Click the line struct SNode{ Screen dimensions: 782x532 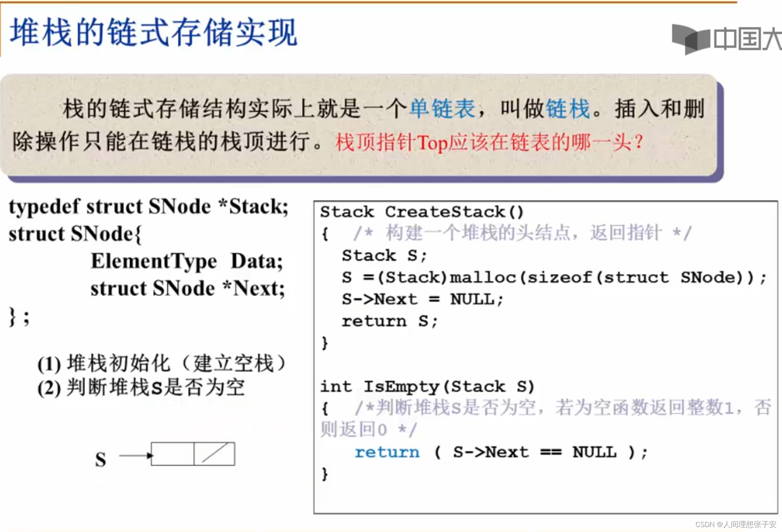click(x=75, y=233)
